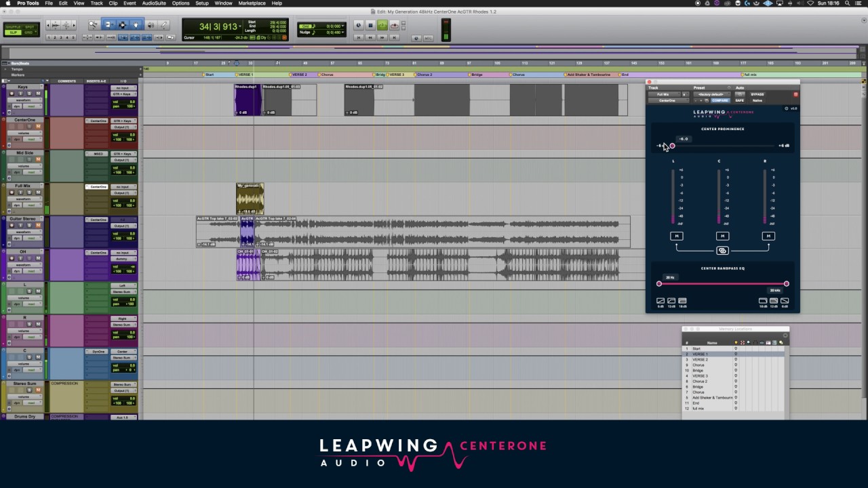868x488 pixels.
Task: Record-enable the Keys track
Action: 12,94
